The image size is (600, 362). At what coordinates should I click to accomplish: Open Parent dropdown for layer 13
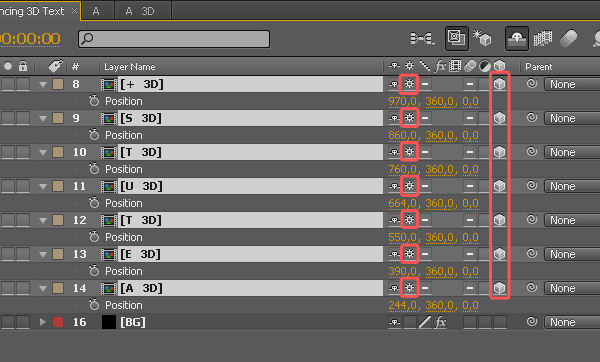click(x=572, y=254)
